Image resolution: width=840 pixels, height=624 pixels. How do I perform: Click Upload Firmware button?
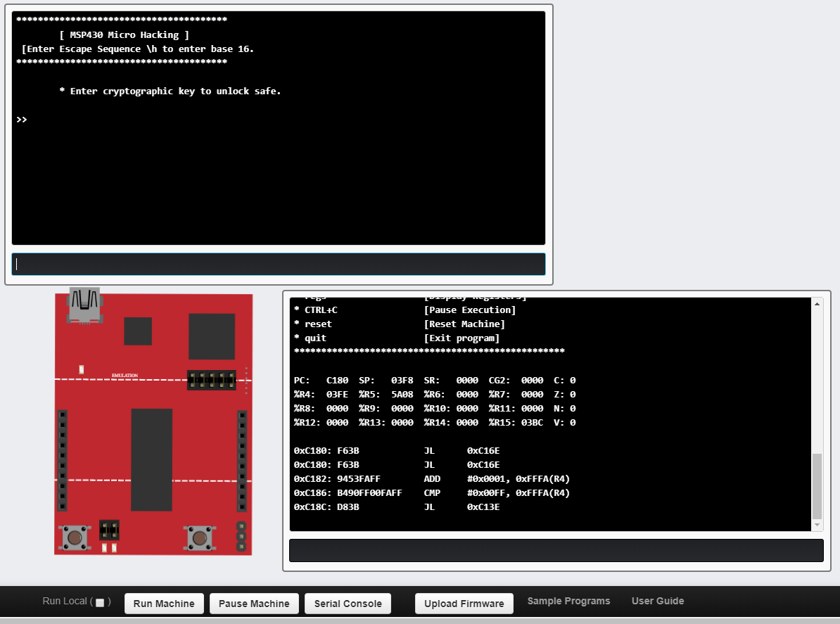[x=464, y=604]
